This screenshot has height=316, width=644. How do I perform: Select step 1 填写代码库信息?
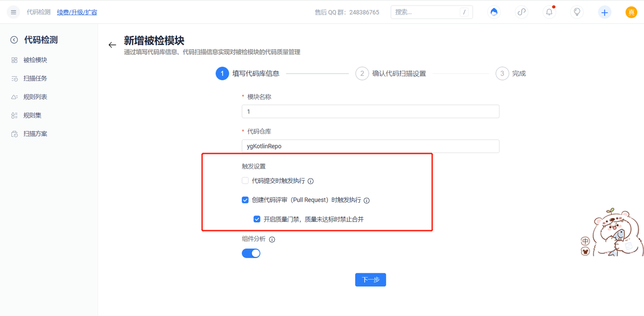pyautogui.click(x=247, y=73)
